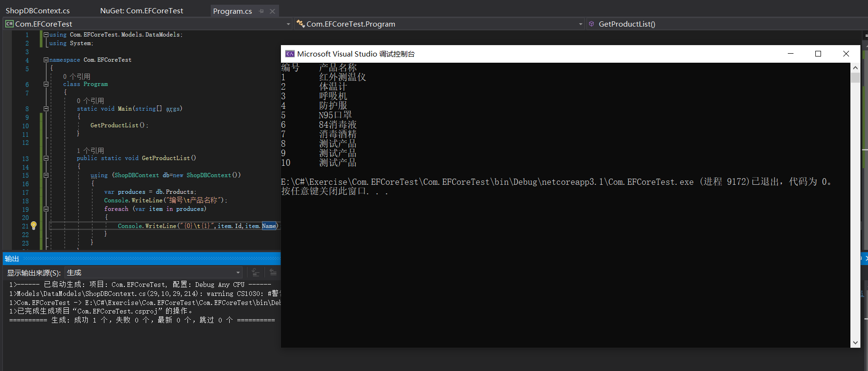The image size is (868, 371).
Task: Click console row 4 防护服
Action: pyautogui.click(x=314, y=105)
